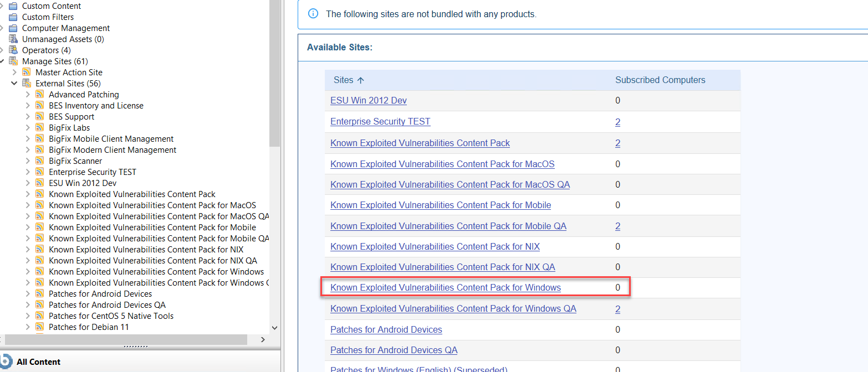Collapse the External Sites tree node

tap(14, 83)
